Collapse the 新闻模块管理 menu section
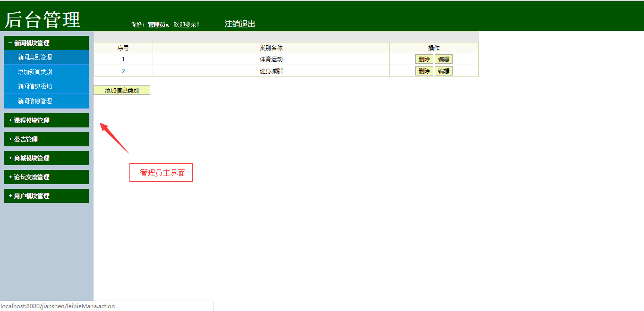644x311 pixels. tap(46, 43)
